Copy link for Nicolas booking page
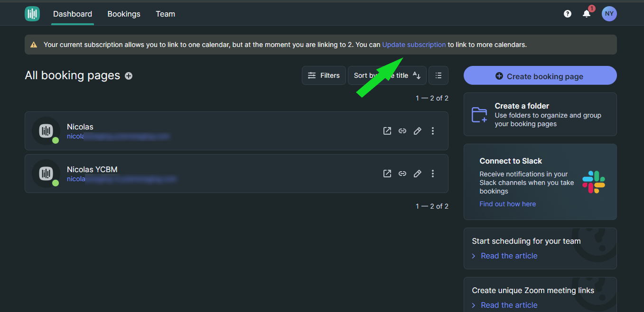Viewport: 644px width, 312px height. click(x=402, y=131)
